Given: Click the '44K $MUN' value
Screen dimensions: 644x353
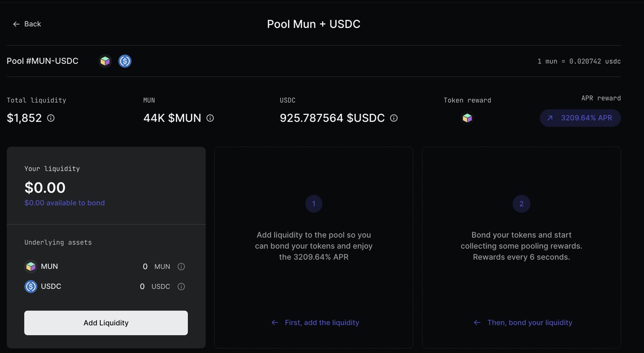Looking at the screenshot, I should pos(172,118).
